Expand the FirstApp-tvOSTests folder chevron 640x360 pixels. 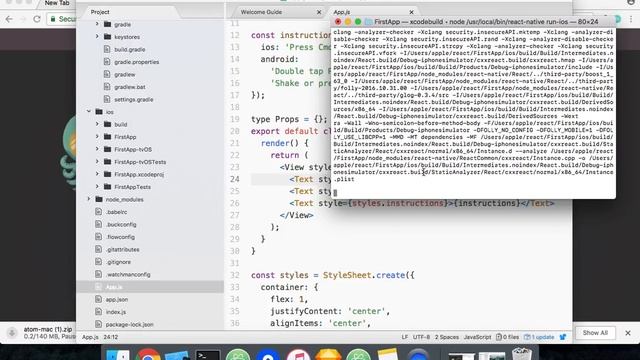(97, 162)
